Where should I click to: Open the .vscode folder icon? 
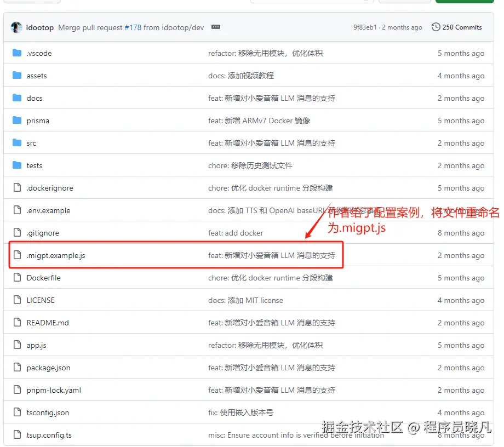tap(17, 53)
